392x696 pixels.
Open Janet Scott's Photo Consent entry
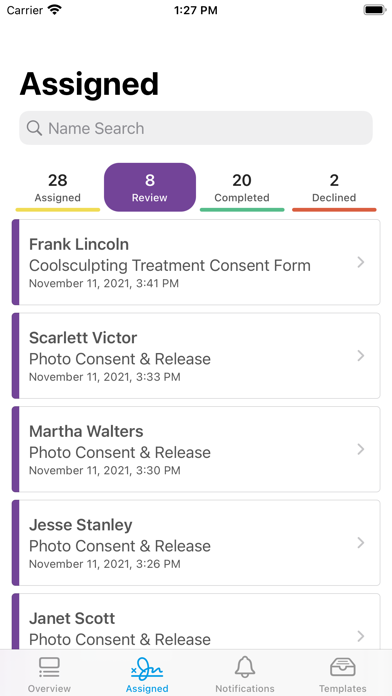(196, 621)
